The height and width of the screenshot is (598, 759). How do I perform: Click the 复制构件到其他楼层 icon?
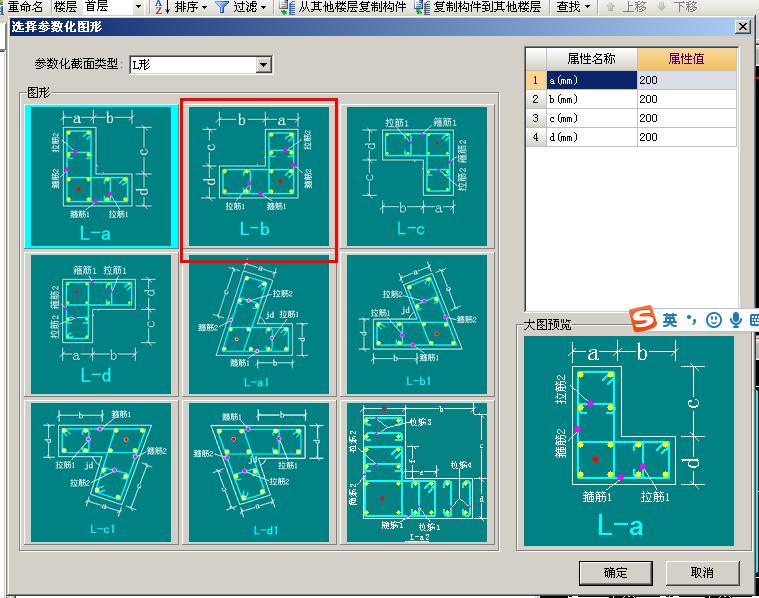[x=422, y=7]
